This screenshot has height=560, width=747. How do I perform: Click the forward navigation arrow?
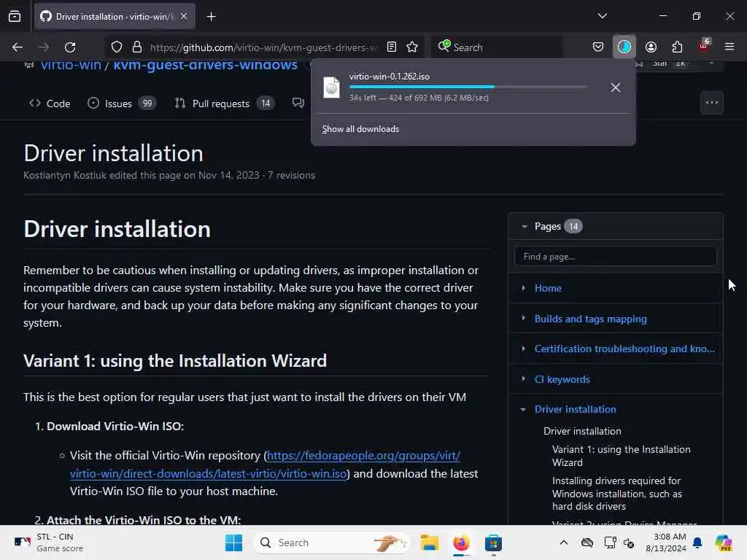(44, 47)
